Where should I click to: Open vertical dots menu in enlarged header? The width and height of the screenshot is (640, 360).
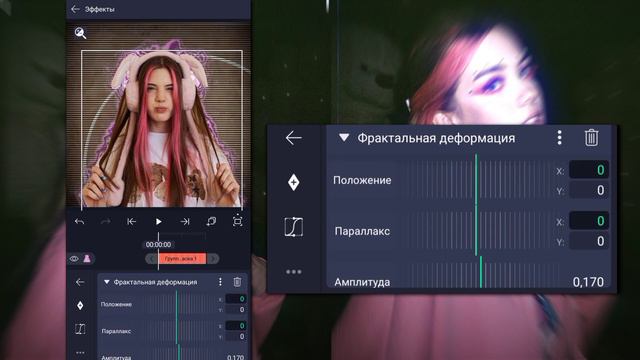click(560, 138)
